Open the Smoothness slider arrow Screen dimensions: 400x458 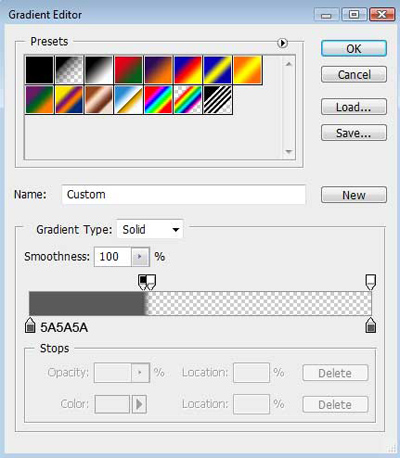click(140, 257)
